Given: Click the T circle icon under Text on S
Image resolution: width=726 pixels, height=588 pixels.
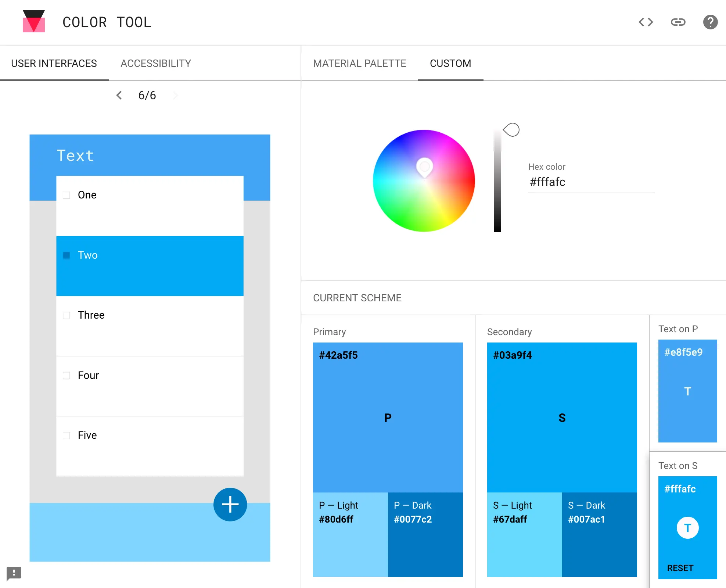Looking at the screenshot, I should [x=687, y=528].
